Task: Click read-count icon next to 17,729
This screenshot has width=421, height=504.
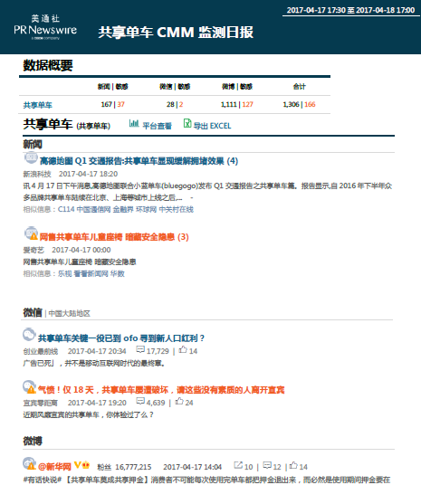Action: click(x=140, y=349)
